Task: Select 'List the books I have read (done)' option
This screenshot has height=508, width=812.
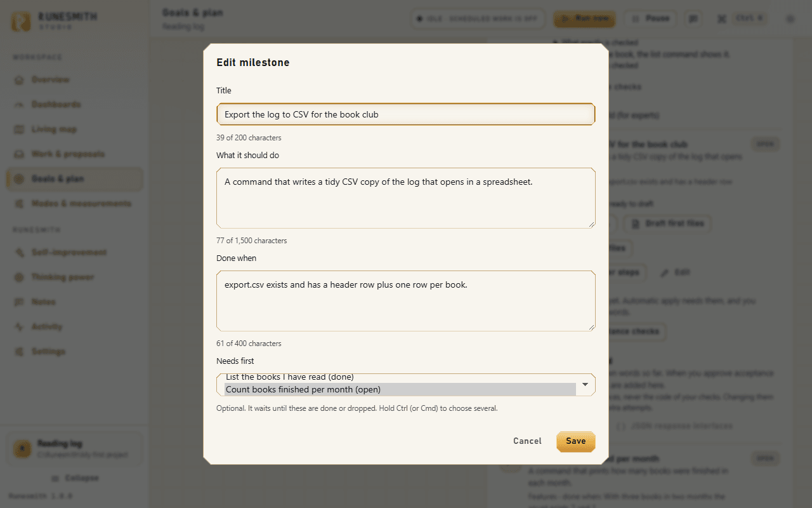Action: click(x=400, y=378)
